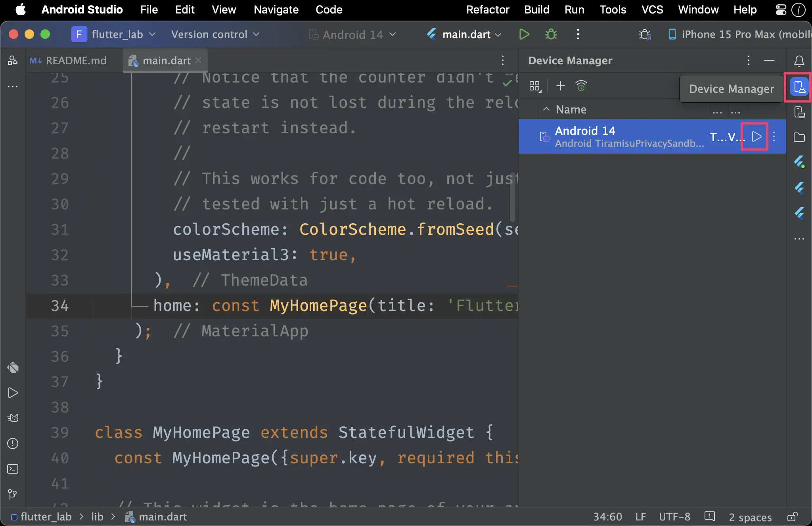Open Git tool window icon
Image resolution: width=812 pixels, height=526 pixels.
pos(13,494)
